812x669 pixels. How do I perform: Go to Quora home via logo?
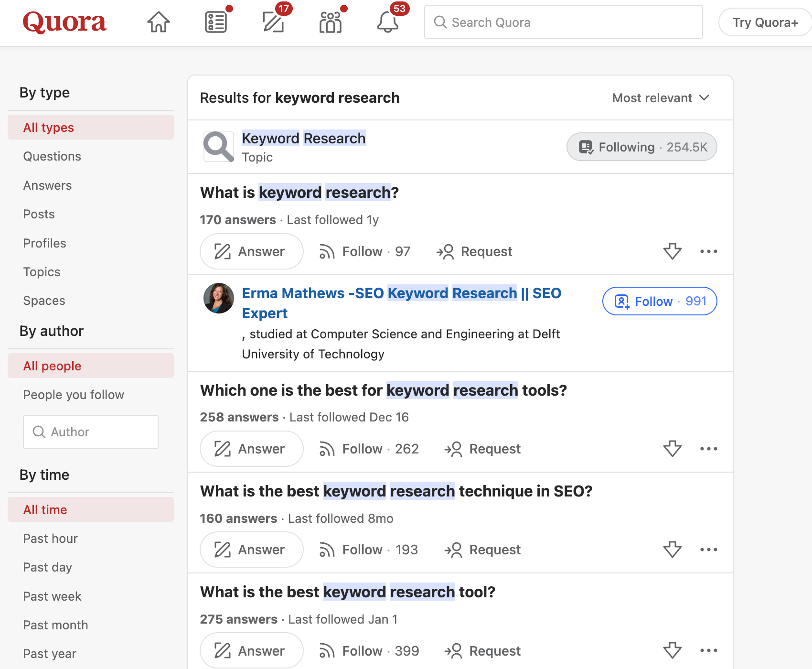[x=64, y=22]
